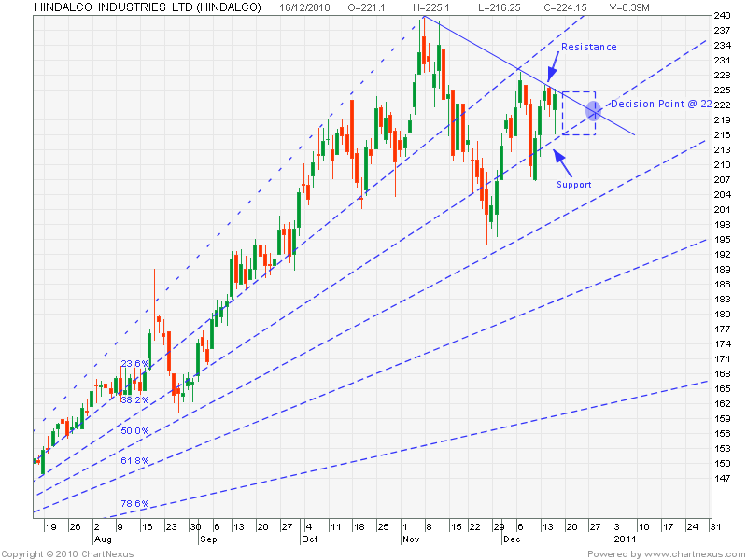Click the 156 price axis label

722,433
